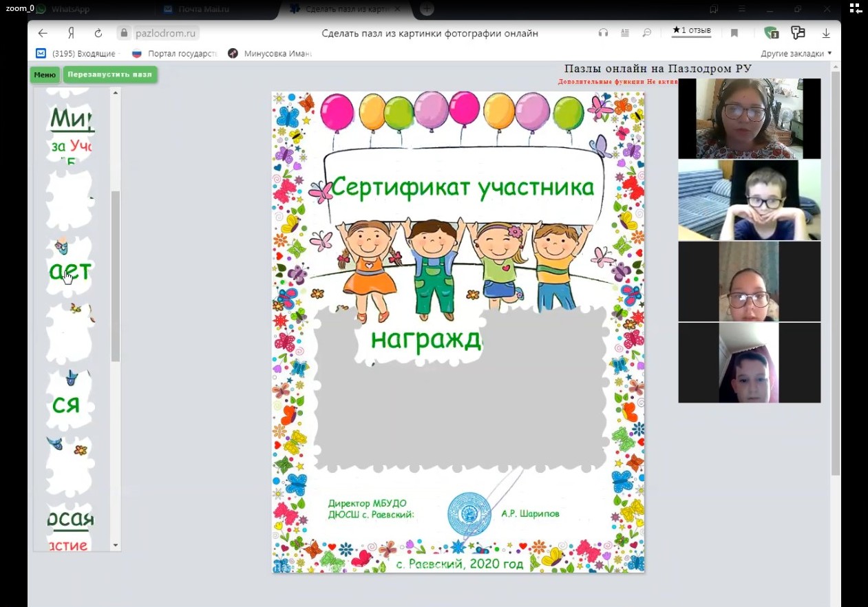Click the headphones read-aloud icon
Screen dimensions: 868x607
604,33
